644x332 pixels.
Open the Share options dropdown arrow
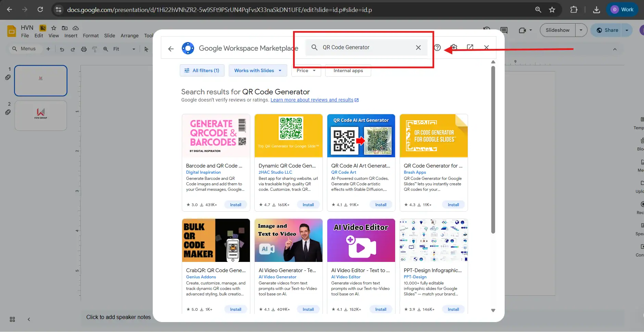[627, 30]
